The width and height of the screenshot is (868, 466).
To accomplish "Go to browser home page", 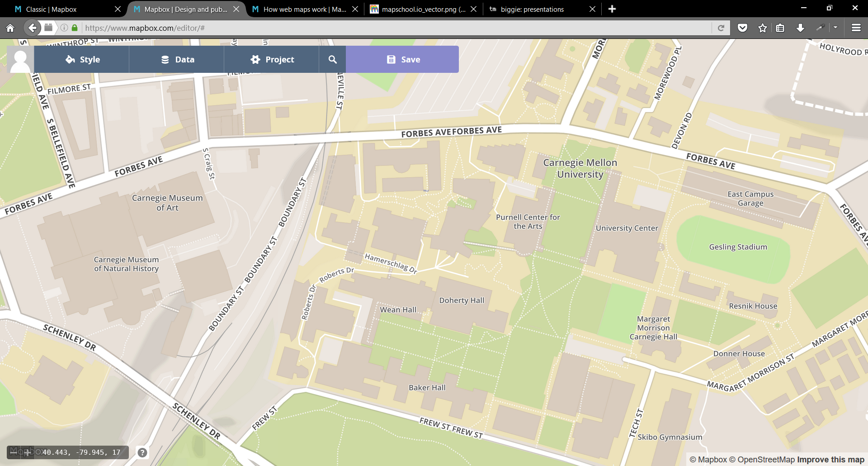I will click(x=10, y=28).
